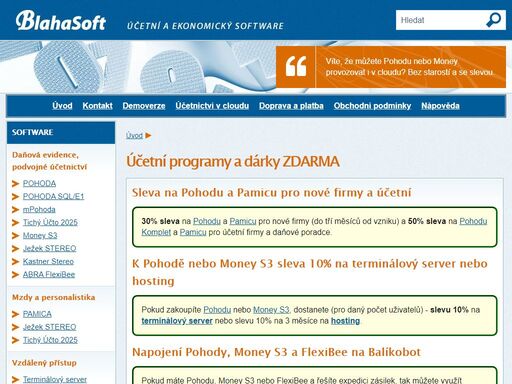Screen dimensions: 512x384
Task: Click Money S3 link in hosting discount box
Action: click(271, 310)
